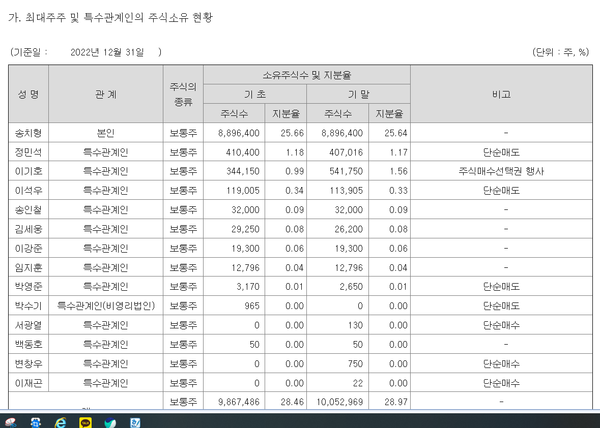The width and height of the screenshot is (600, 428).
Task: Select the 본인 relation cell
Action: pyautogui.click(x=106, y=133)
